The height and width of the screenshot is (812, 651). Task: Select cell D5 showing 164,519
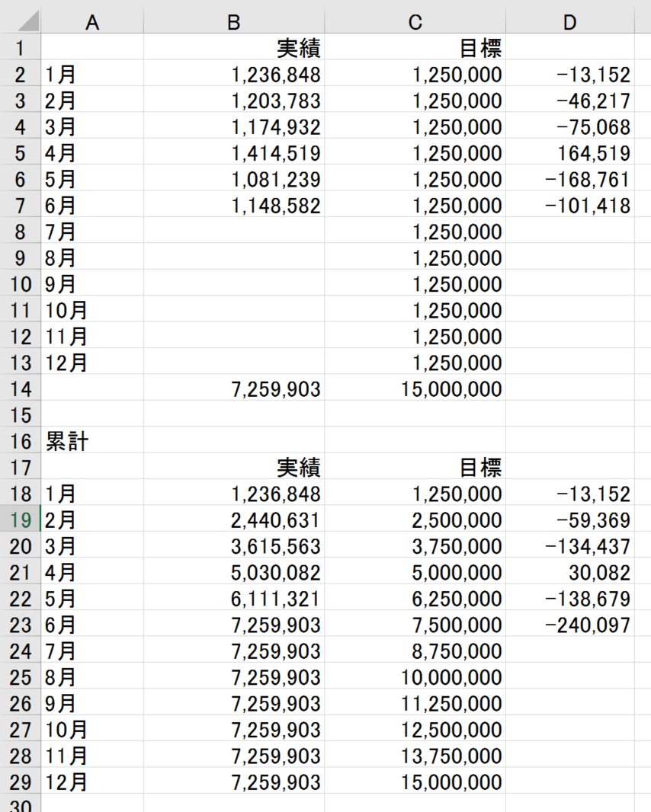pyautogui.click(x=569, y=153)
